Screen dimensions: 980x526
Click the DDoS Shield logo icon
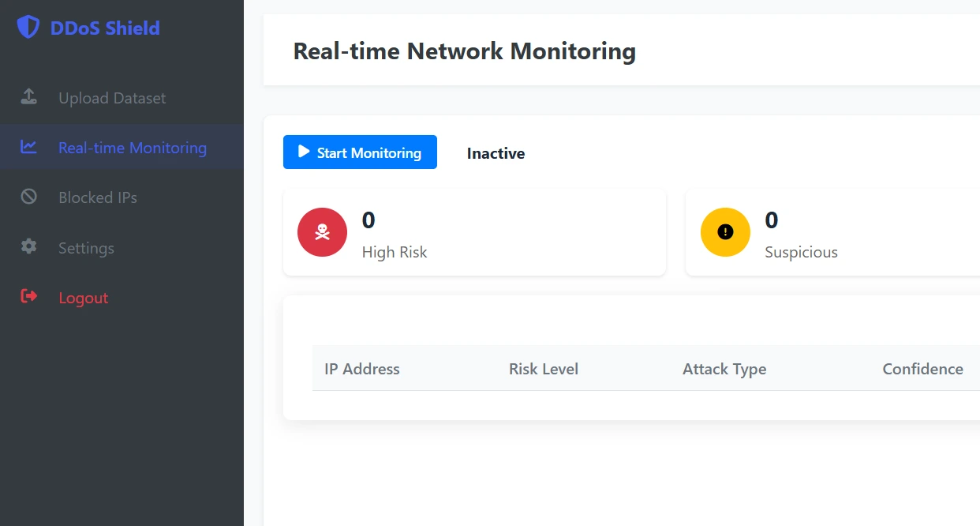click(28, 27)
